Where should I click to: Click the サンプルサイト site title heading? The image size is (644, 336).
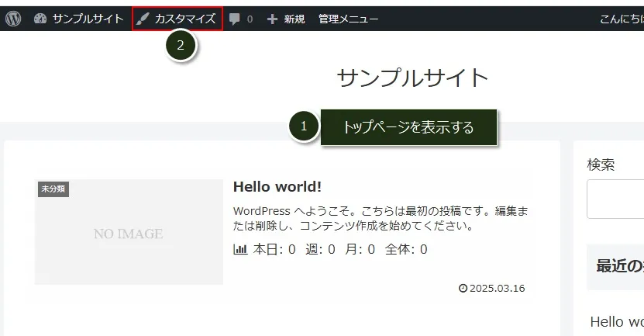[x=412, y=78]
